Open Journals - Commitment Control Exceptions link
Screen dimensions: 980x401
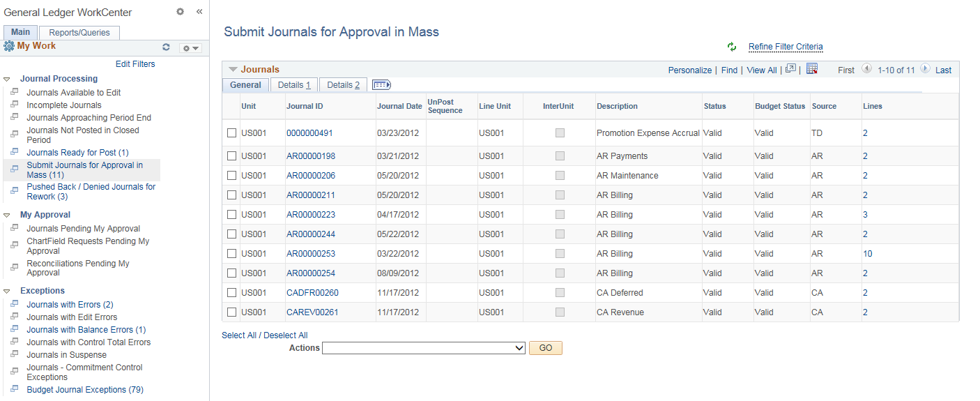click(84, 372)
